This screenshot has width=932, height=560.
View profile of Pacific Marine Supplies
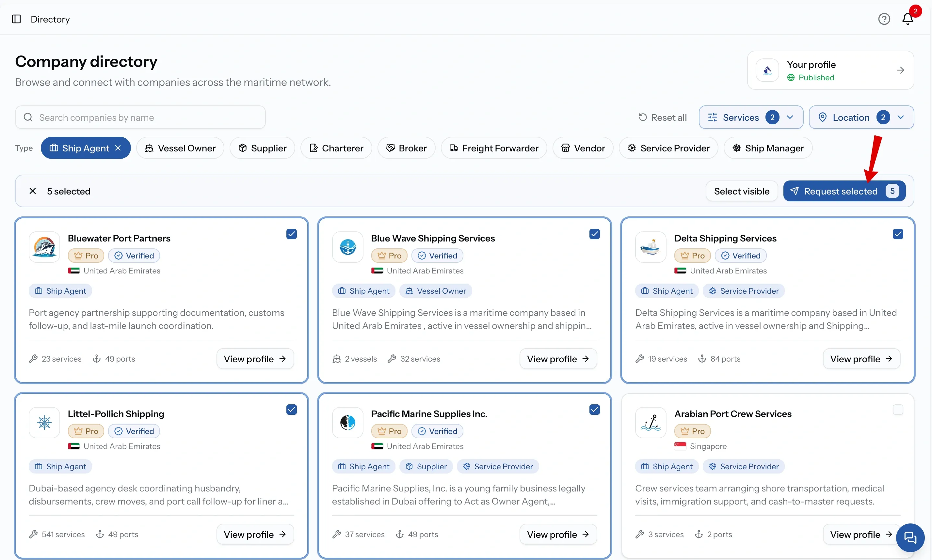[x=558, y=534]
